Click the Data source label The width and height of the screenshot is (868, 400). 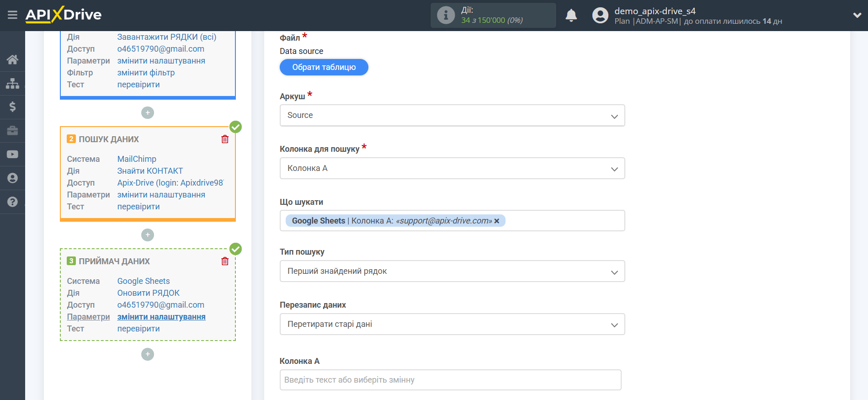tap(301, 51)
